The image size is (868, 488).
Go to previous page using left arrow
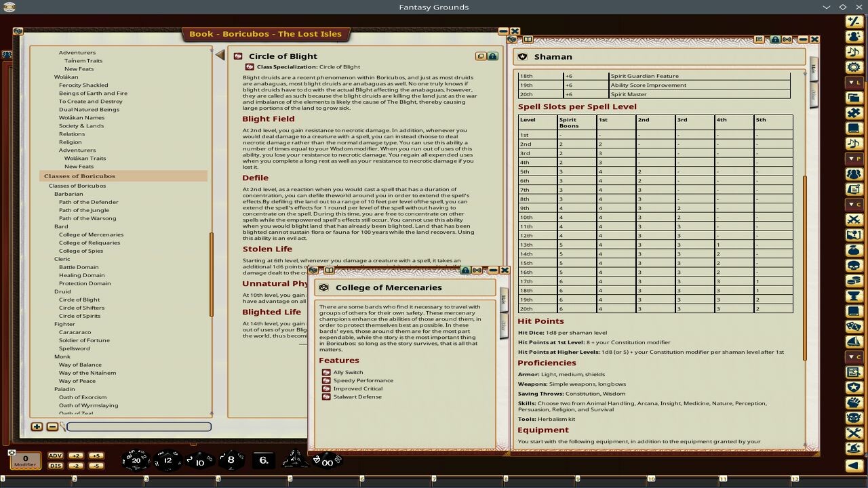pyautogui.click(x=220, y=55)
